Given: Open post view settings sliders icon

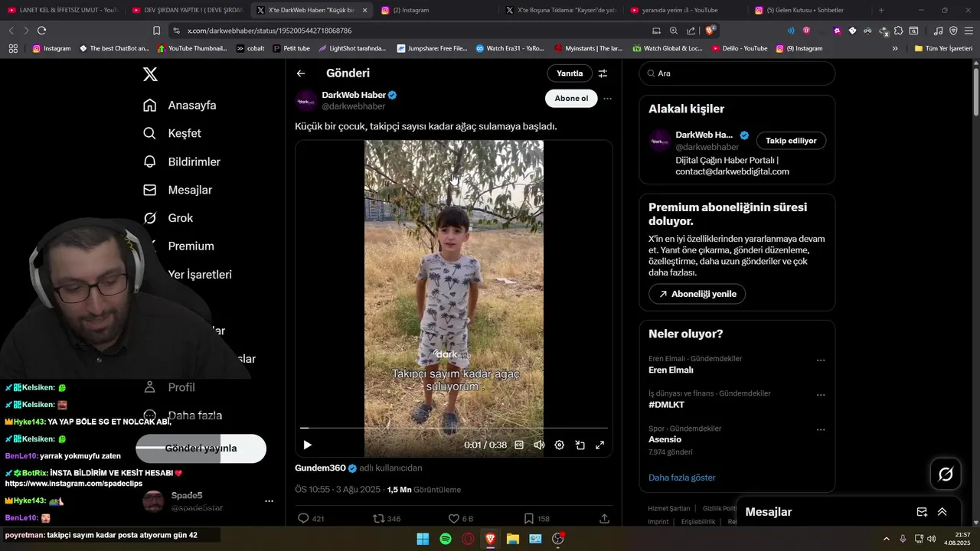Looking at the screenshot, I should click(603, 73).
